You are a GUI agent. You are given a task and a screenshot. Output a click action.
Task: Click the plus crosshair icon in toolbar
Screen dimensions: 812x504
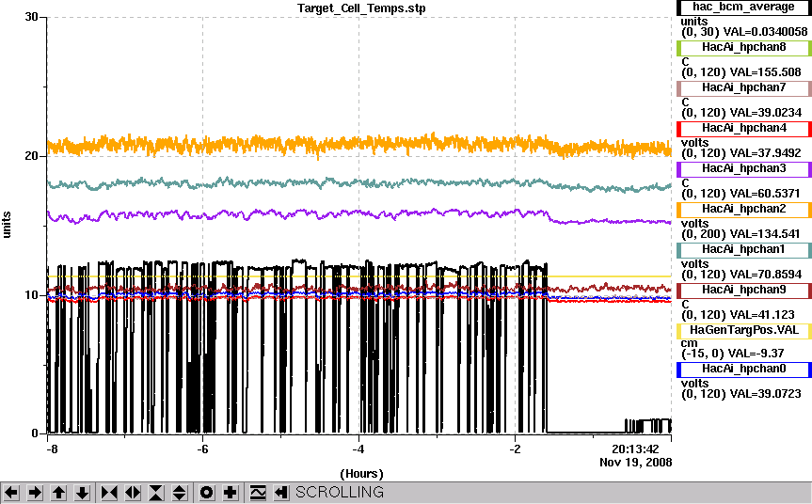230,492
